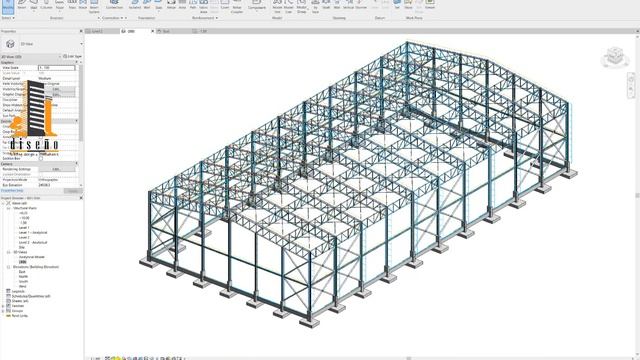Image resolution: width=640 pixels, height=360 pixels.
Task: Open Level 1 structural plan
Action: 24,228
